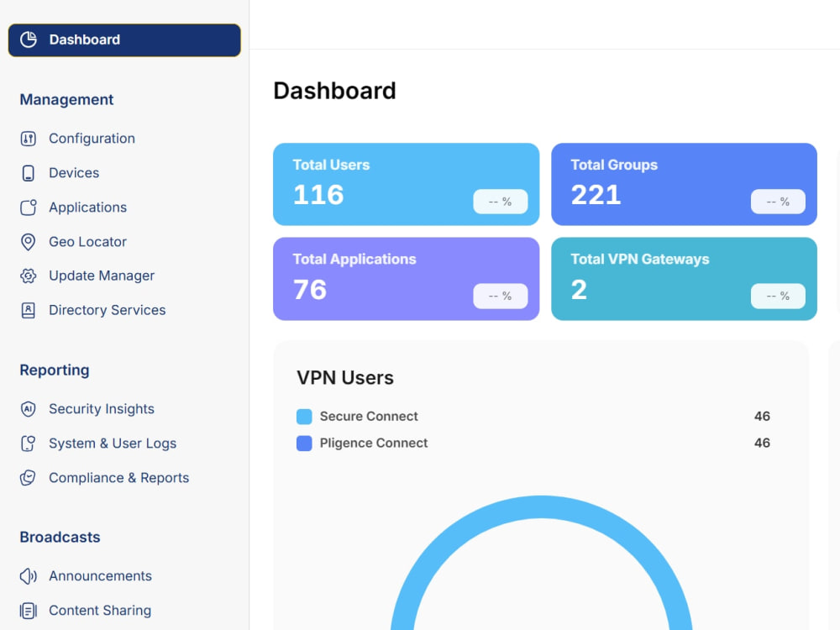Go to Devices section
Viewport: 840px width, 630px height.
click(74, 173)
